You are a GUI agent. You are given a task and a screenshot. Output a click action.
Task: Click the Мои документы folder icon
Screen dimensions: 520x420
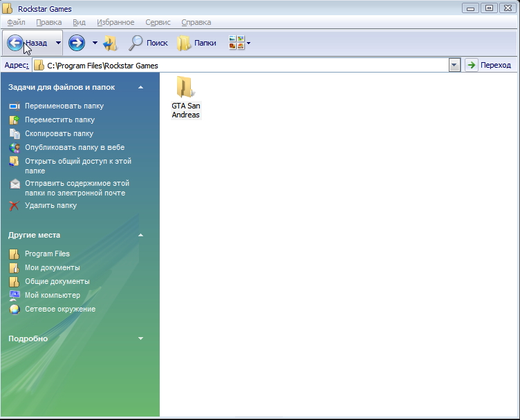[15, 268]
